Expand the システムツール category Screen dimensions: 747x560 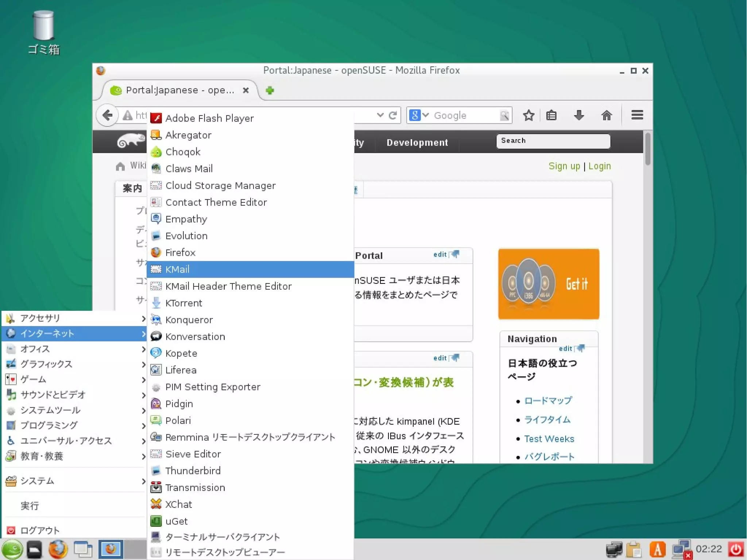tap(74, 410)
